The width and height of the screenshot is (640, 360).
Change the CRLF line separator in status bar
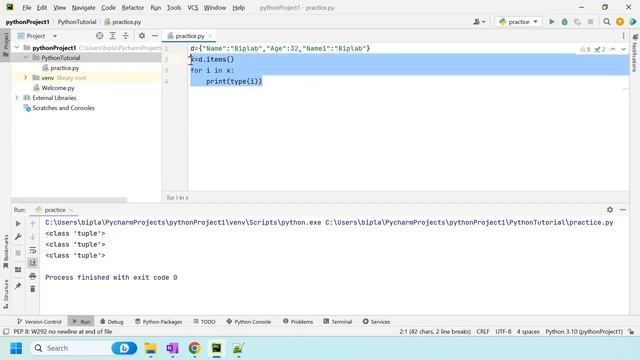pos(483,331)
